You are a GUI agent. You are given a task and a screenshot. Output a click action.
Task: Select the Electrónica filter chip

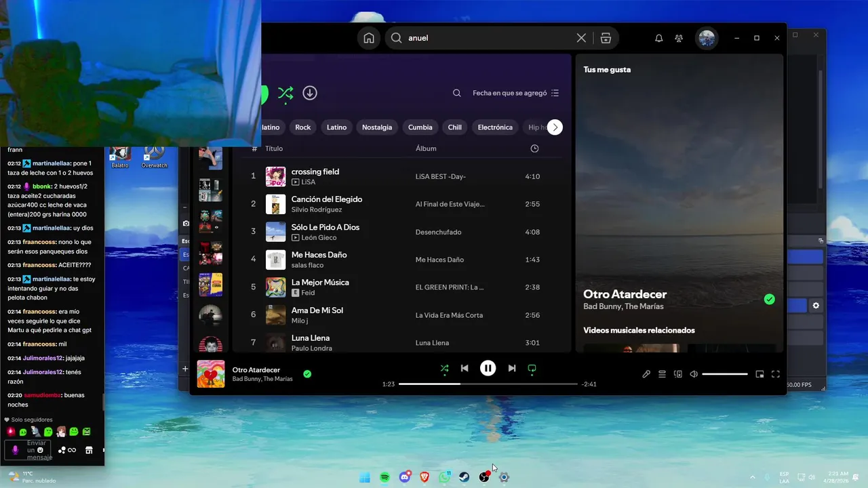tap(495, 127)
